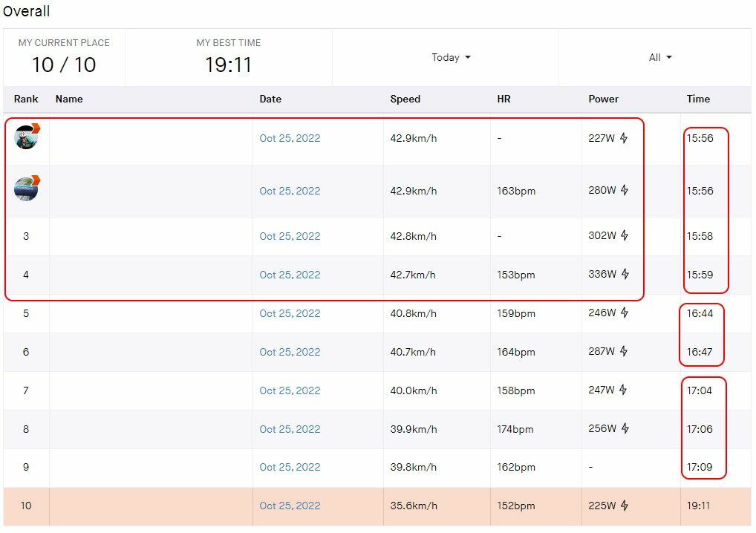Select the 17:09 time value
756x533 pixels.
pos(700,467)
